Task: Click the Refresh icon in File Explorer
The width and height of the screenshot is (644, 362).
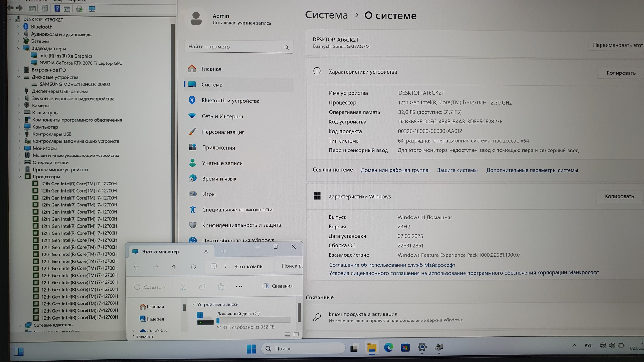Action: [193, 267]
